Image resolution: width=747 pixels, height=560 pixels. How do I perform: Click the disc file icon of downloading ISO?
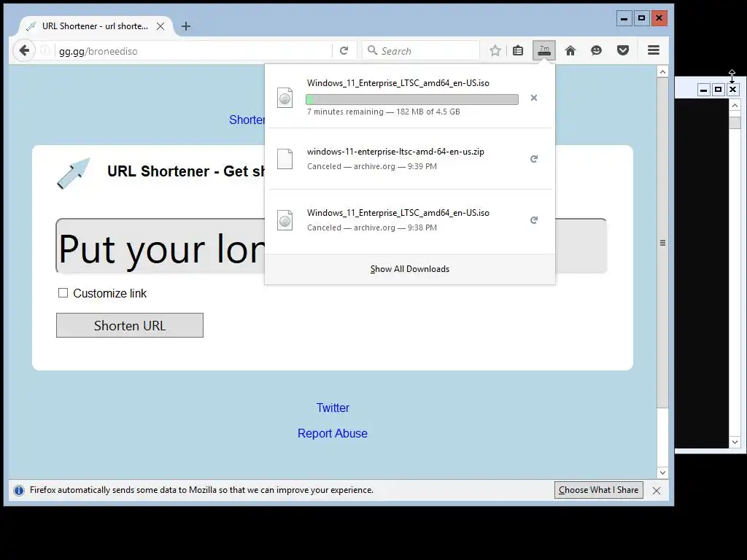(285, 98)
